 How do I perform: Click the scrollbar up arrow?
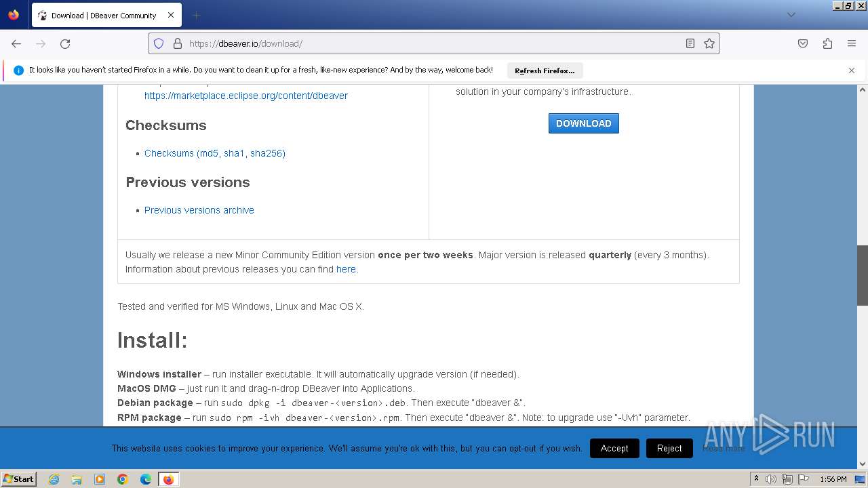click(x=863, y=89)
